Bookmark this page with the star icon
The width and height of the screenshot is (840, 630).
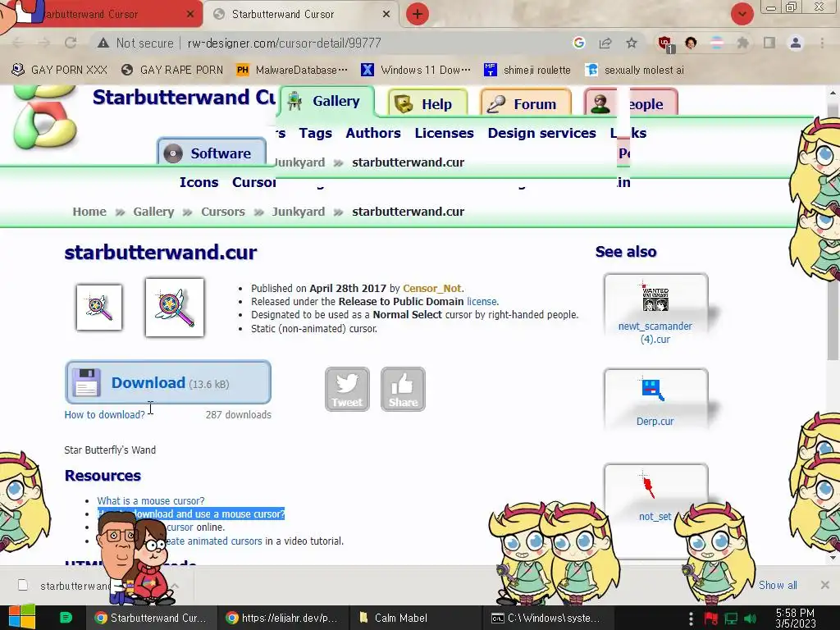632,43
